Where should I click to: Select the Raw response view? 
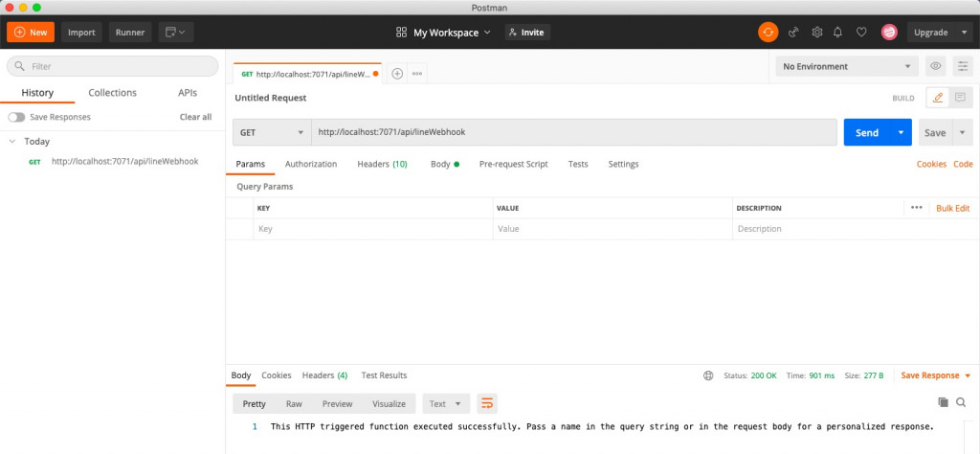pyautogui.click(x=294, y=403)
